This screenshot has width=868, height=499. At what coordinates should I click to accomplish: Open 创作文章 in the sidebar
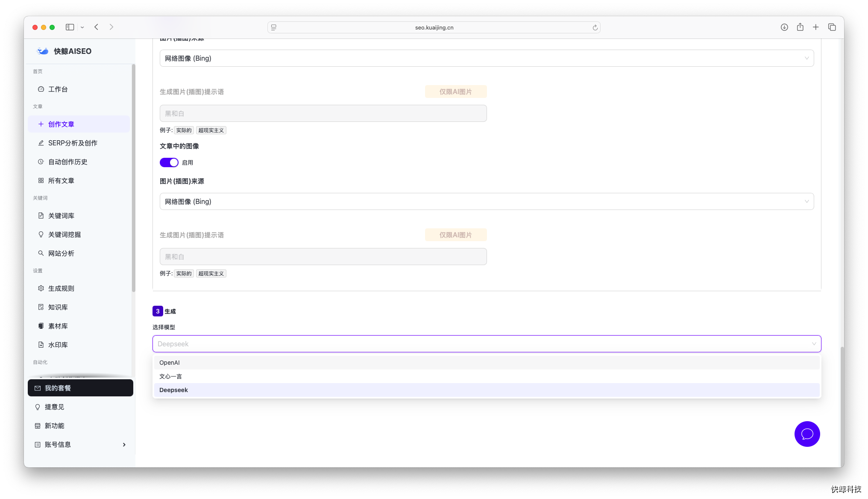[79, 124]
